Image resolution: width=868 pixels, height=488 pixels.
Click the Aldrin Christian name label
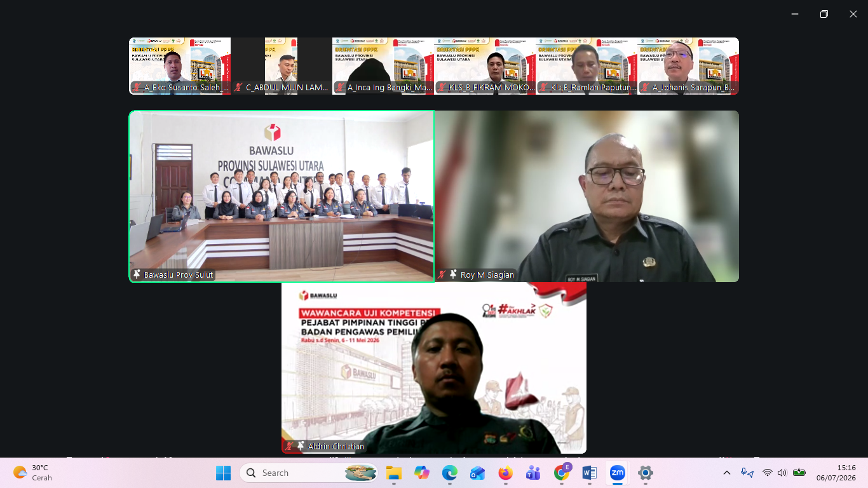click(336, 447)
